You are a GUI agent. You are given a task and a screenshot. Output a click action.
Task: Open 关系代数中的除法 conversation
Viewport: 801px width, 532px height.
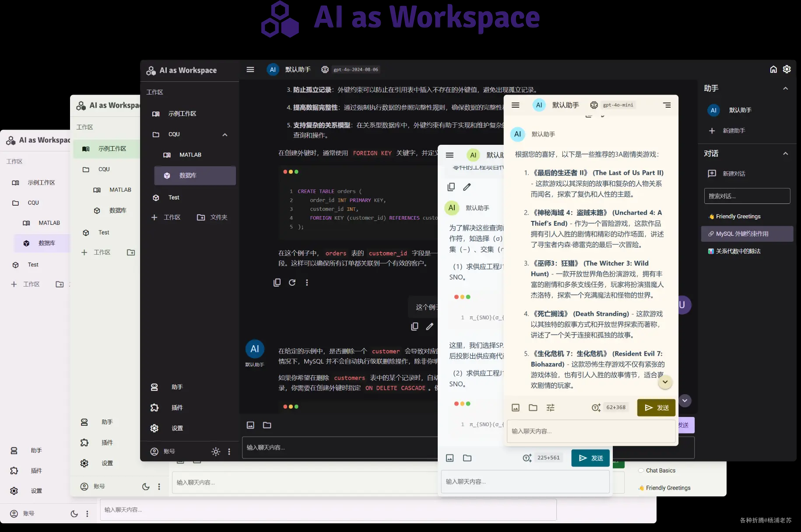(747, 251)
